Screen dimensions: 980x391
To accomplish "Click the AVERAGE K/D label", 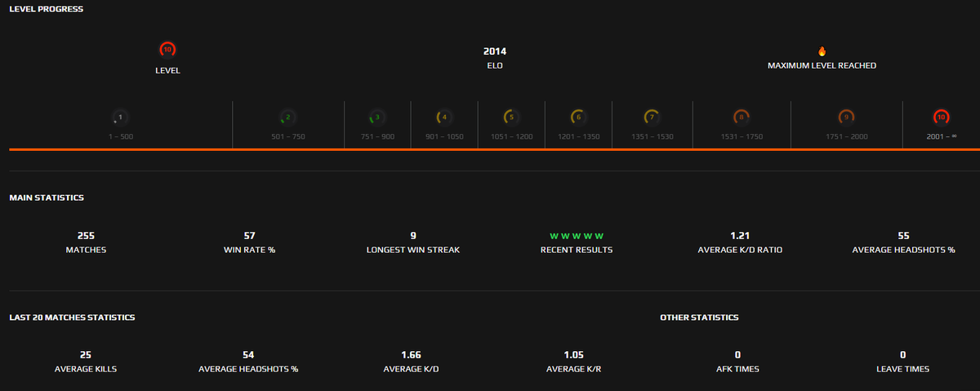I will pyautogui.click(x=412, y=369).
